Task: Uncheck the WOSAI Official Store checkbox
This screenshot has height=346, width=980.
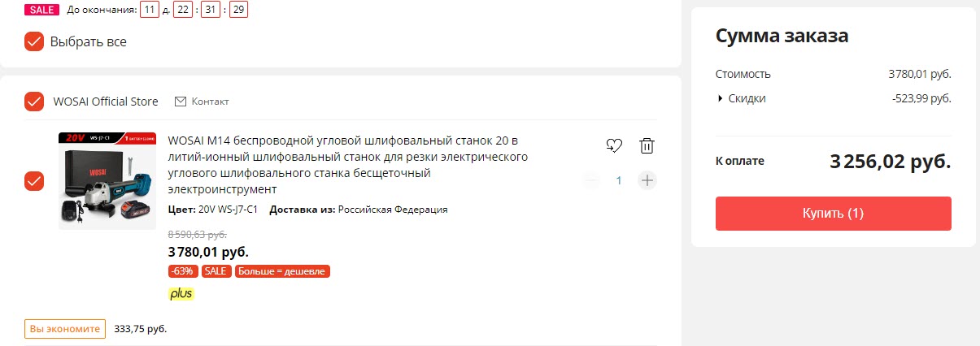Action: pyautogui.click(x=34, y=102)
